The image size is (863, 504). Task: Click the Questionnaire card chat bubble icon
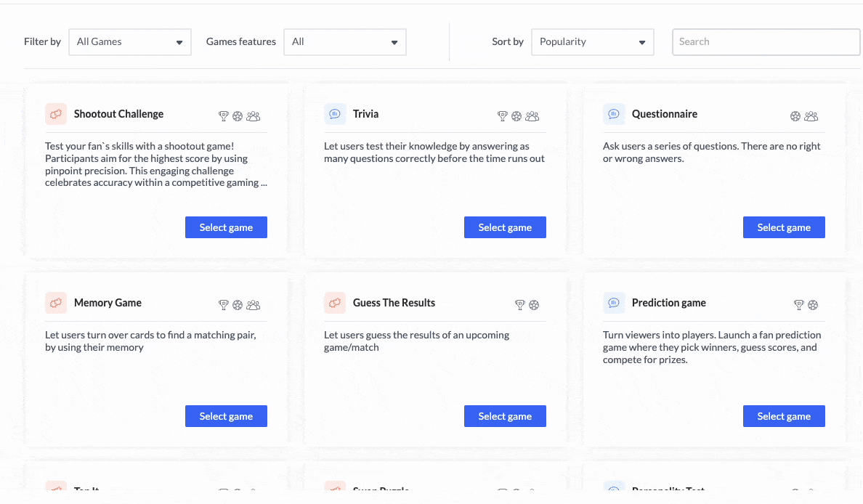(614, 114)
